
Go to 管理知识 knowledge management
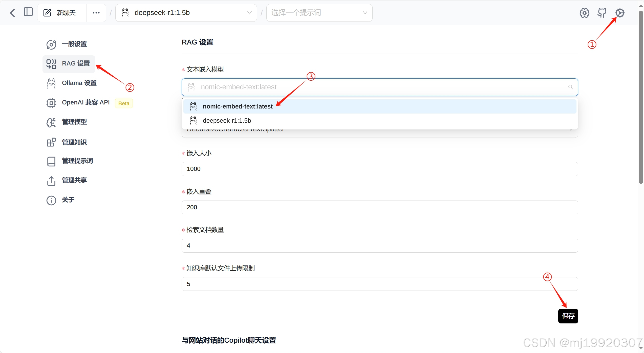(x=74, y=142)
